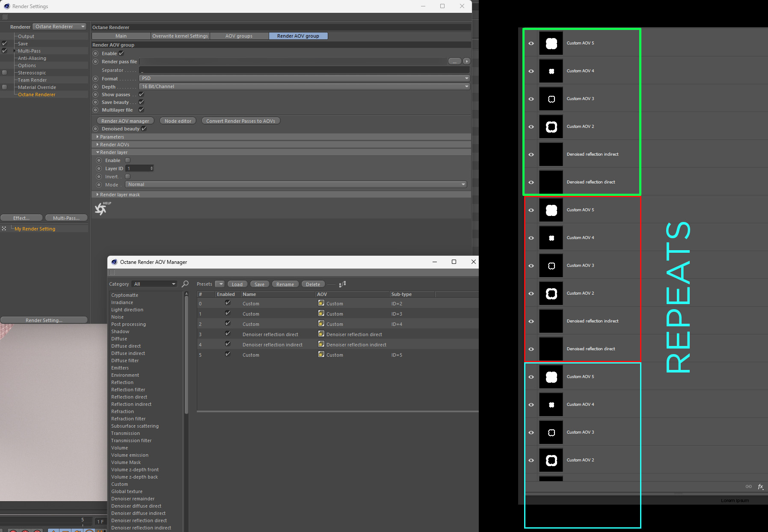The image size is (768, 532).
Task: Click Convert Render Passes to AOVs
Action: pyautogui.click(x=241, y=121)
